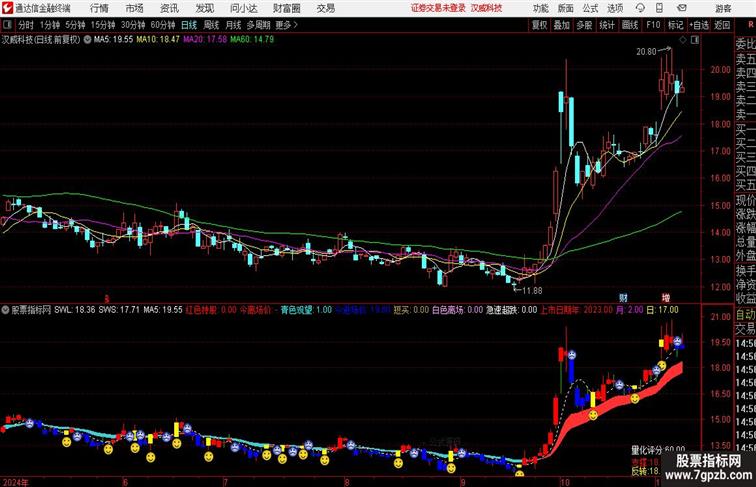
Task: Click the mobile phone icon
Action: (659, 8)
